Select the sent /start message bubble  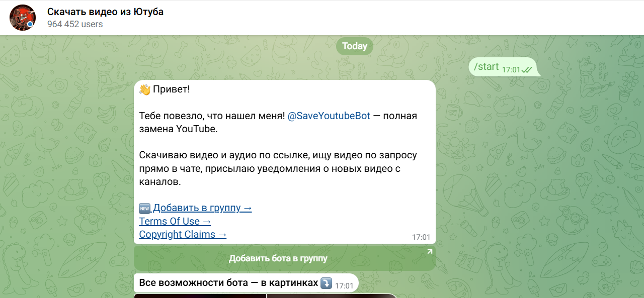point(504,67)
